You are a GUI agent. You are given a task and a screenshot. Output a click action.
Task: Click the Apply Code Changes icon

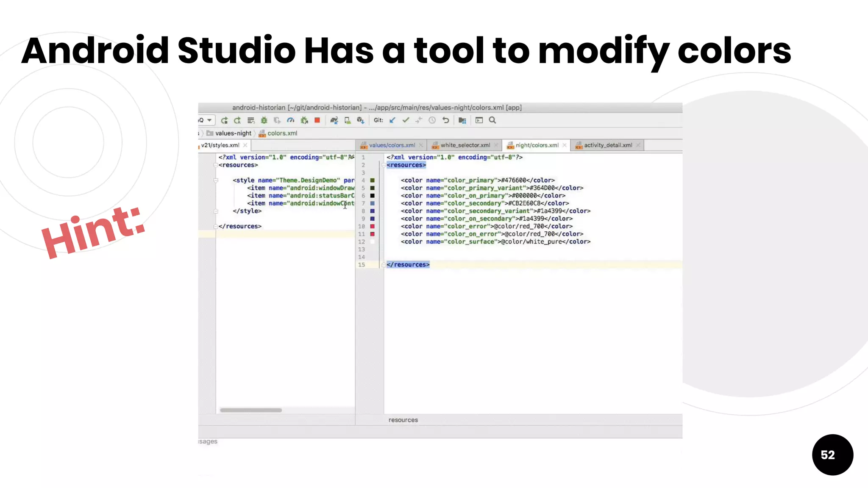237,120
